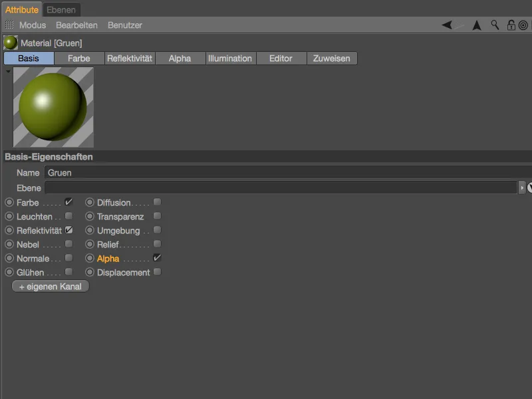532x399 pixels.
Task: Select the Editor material tab
Action: [281, 59]
